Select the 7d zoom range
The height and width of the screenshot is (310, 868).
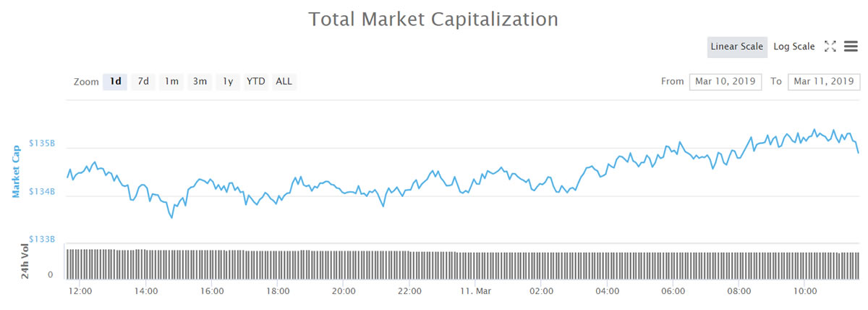(x=143, y=82)
